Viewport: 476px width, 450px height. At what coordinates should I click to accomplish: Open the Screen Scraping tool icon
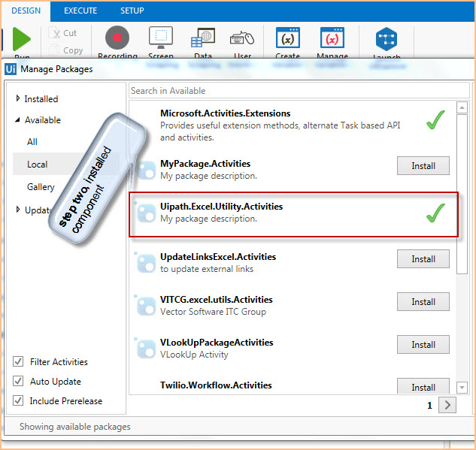click(x=161, y=38)
